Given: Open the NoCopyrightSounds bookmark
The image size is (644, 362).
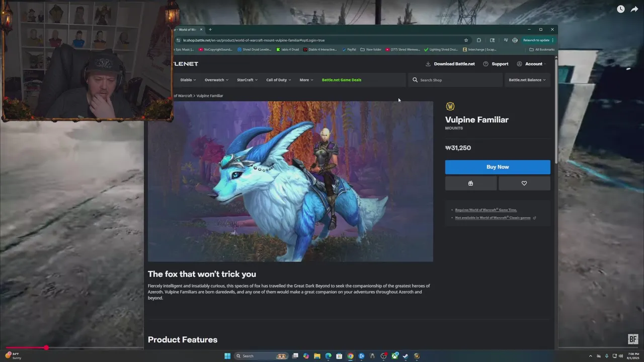Looking at the screenshot, I should click(x=215, y=50).
